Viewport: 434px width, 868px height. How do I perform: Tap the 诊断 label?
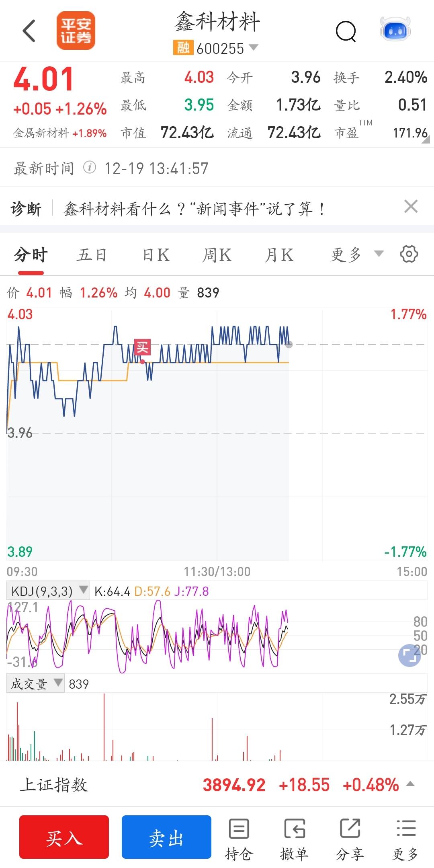tap(26, 209)
